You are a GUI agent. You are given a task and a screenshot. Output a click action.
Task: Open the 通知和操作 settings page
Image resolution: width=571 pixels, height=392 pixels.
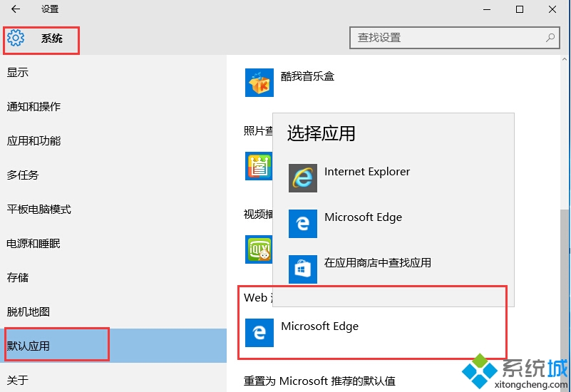pyautogui.click(x=113, y=107)
